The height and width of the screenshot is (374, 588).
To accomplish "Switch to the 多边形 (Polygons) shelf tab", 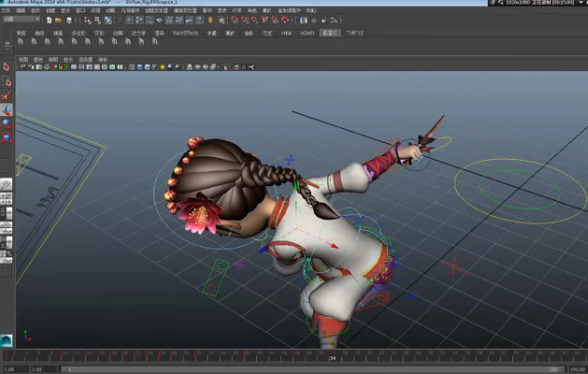I will [x=79, y=33].
